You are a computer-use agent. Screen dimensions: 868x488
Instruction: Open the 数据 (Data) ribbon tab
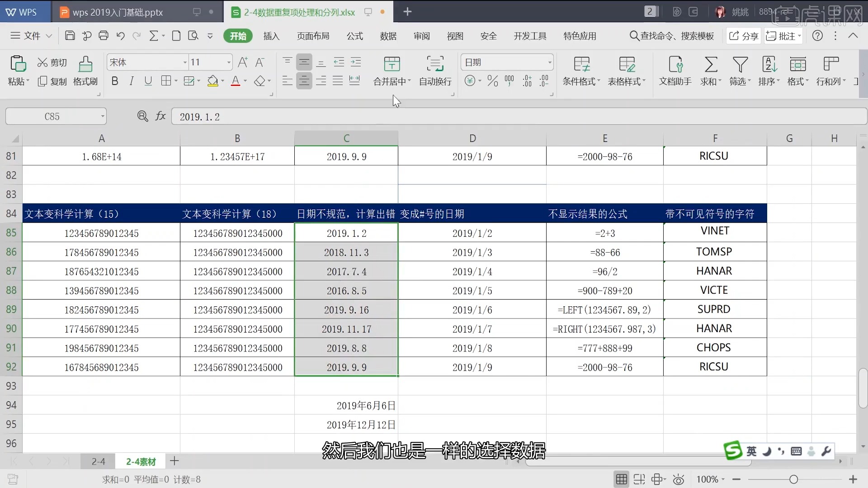(x=388, y=36)
